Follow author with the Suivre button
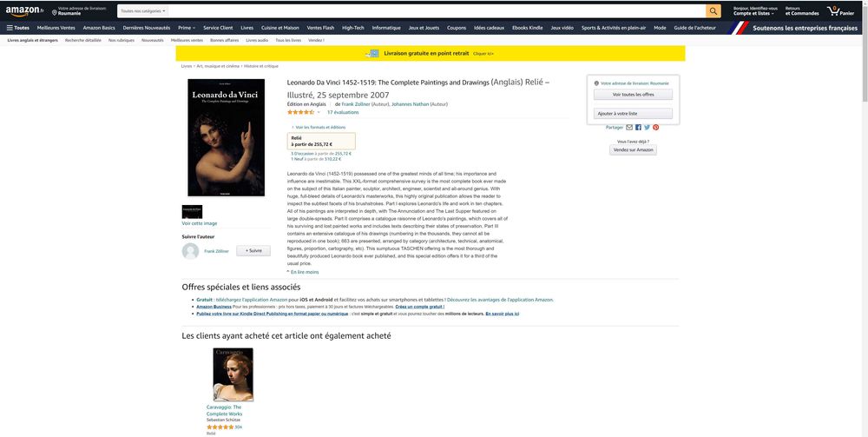The image size is (868, 437). click(x=253, y=251)
